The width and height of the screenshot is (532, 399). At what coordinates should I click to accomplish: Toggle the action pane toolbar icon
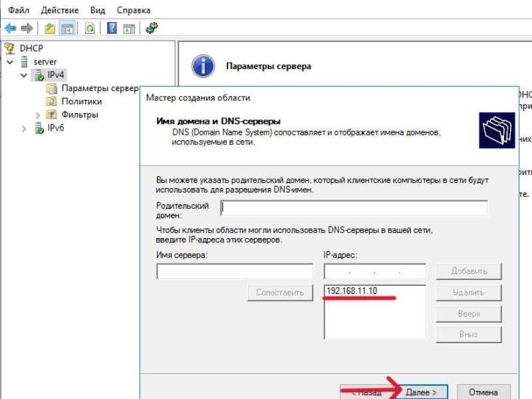(129, 28)
